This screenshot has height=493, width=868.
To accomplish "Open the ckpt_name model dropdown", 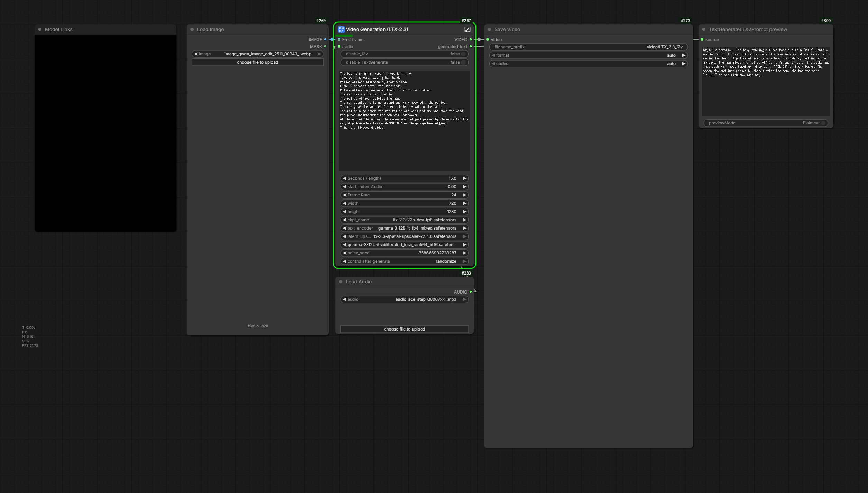I will pos(404,220).
